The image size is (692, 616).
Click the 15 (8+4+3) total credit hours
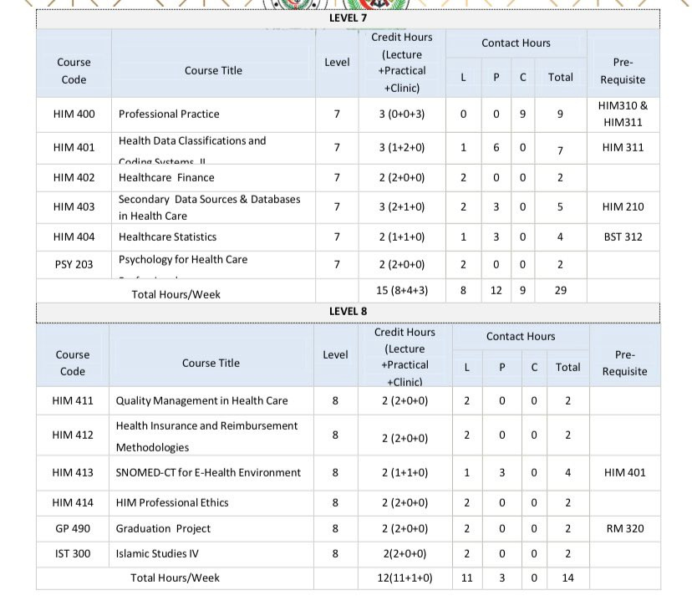coord(402,291)
